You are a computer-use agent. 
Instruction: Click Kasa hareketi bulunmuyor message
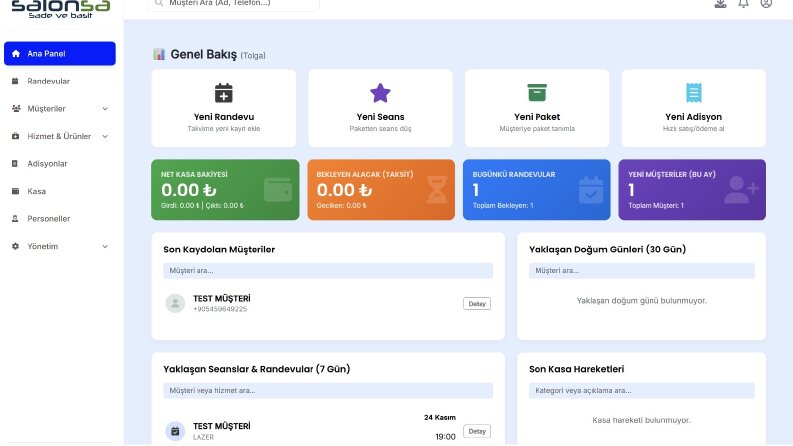click(641, 420)
